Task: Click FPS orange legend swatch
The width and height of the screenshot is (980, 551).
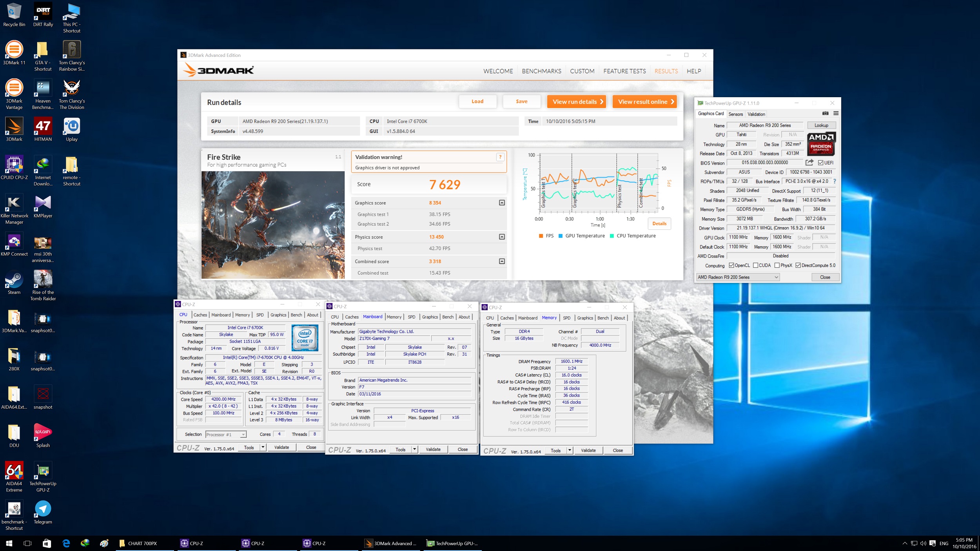Action: [x=541, y=236]
